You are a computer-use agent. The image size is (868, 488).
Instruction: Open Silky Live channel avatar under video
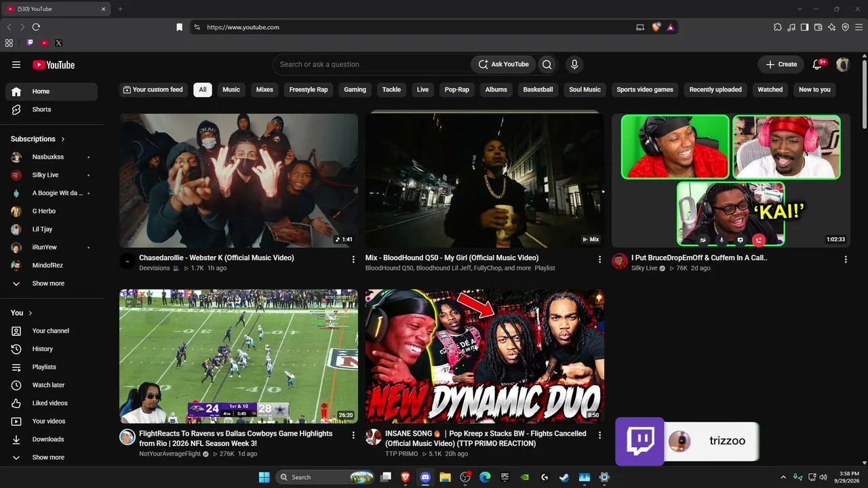tap(620, 262)
